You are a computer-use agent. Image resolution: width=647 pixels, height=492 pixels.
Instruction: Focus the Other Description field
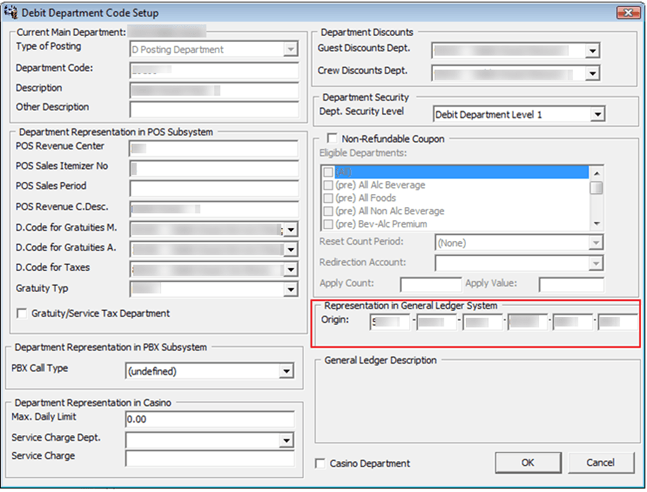214,109
